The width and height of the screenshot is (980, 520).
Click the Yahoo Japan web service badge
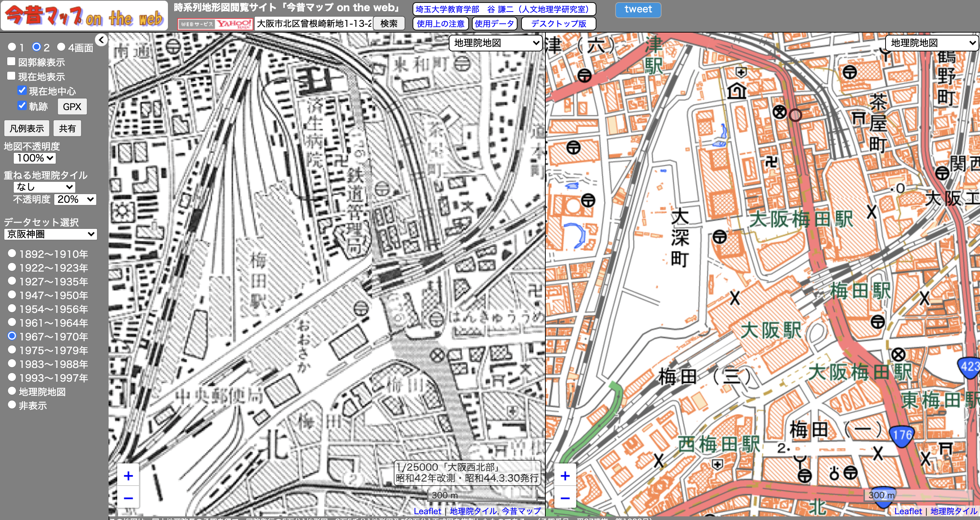(x=215, y=24)
